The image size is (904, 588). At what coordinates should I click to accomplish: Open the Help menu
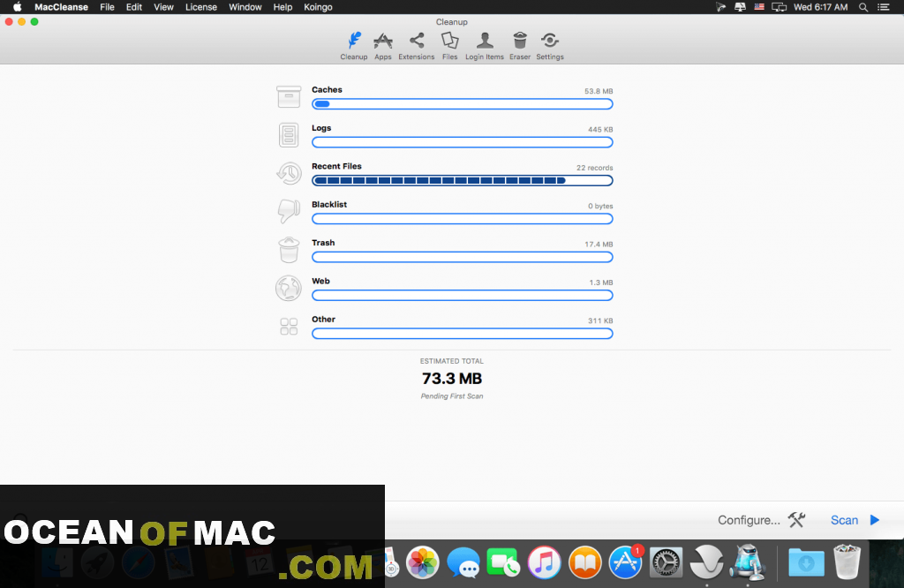(x=282, y=7)
